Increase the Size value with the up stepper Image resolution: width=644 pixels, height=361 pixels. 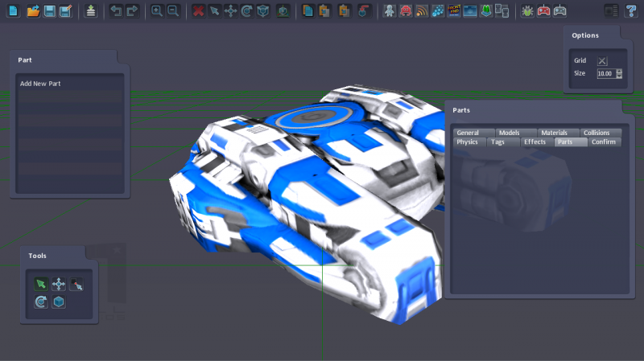point(619,71)
